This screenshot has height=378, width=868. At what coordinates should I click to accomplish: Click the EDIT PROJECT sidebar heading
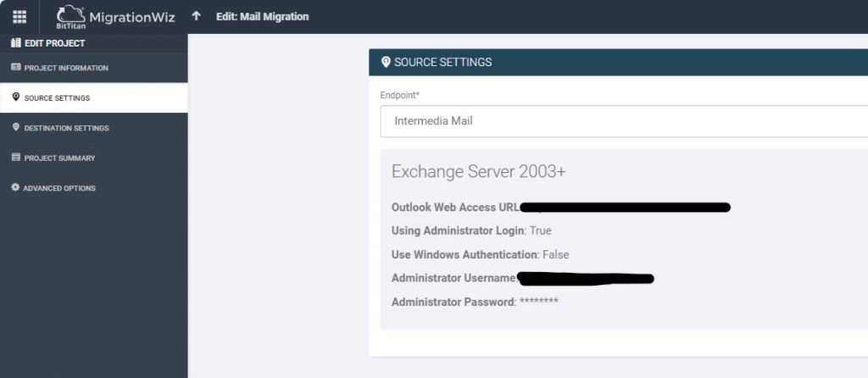[55, 43]
